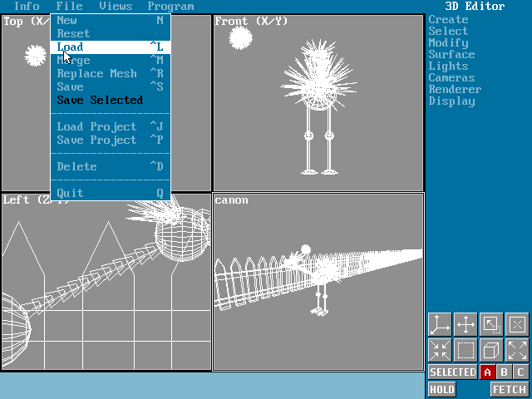The height and width of the screenshot is (399, 532).
Task: Activate selection set B
Action: click(x=504, y=372)
